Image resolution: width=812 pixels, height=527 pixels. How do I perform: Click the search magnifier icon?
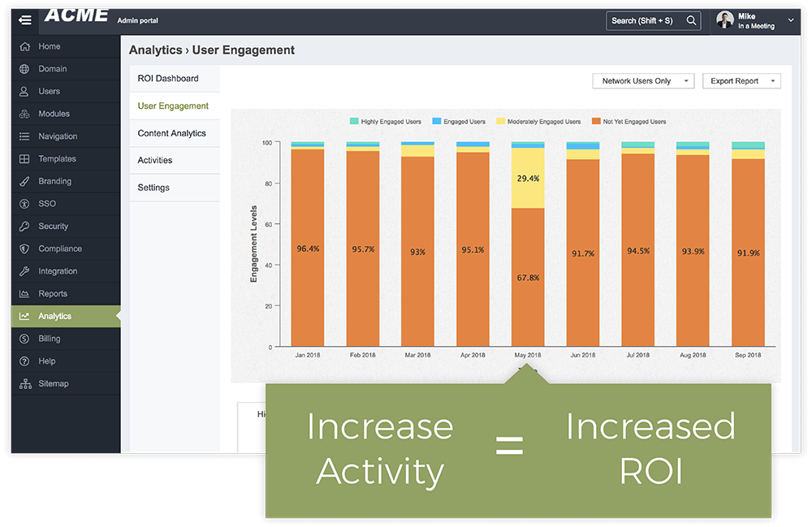692,20
